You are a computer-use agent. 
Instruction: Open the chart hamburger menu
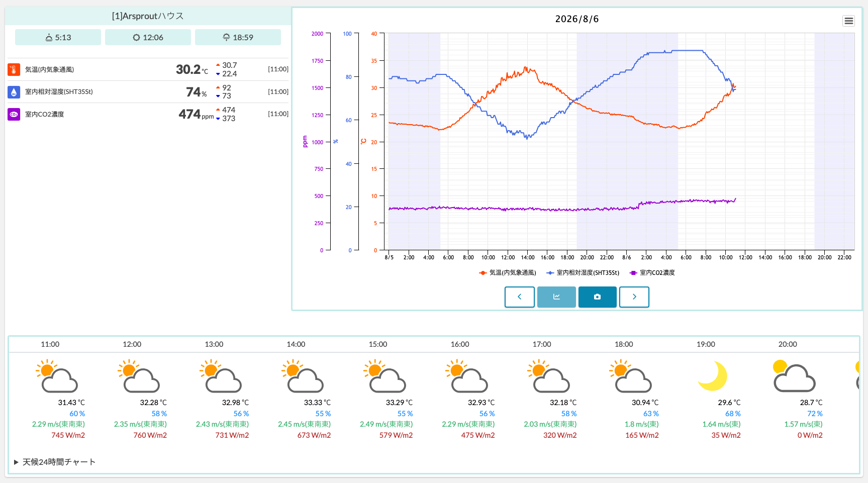point(848,21)
